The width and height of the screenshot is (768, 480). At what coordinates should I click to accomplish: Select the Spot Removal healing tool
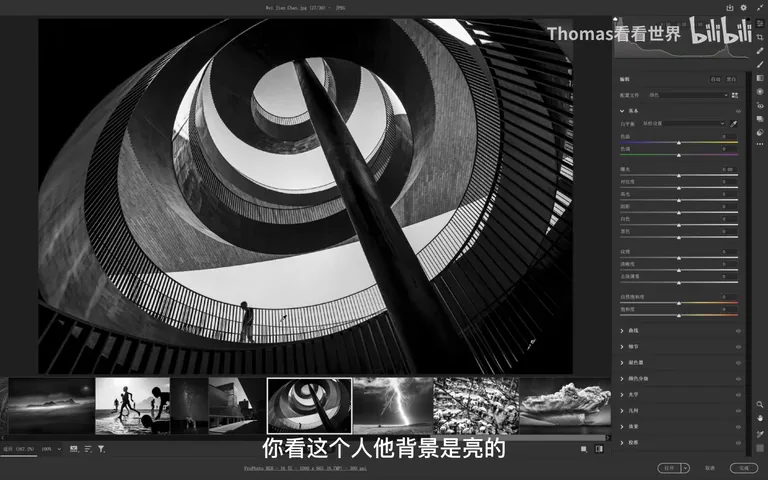click(x=760, y=51)
